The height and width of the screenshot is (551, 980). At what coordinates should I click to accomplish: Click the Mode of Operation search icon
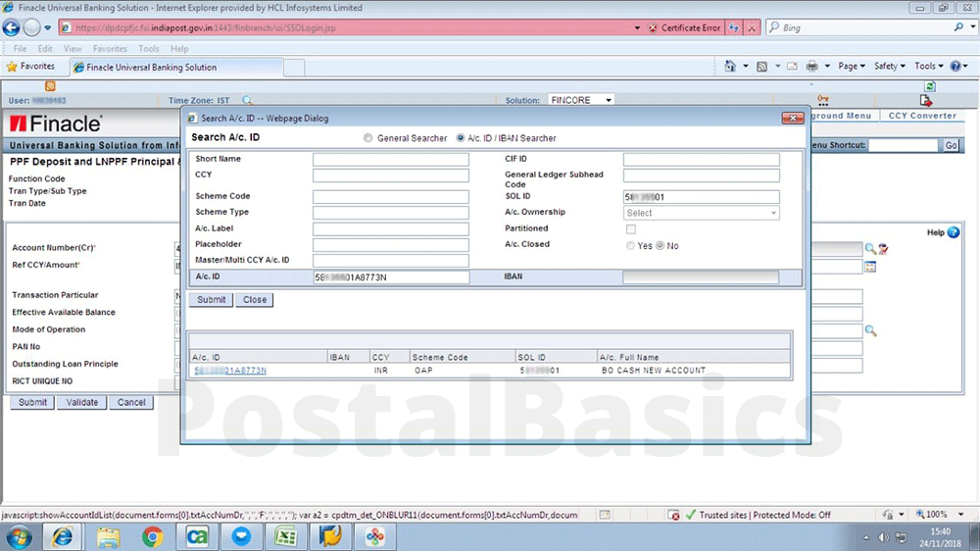point(869,330)
